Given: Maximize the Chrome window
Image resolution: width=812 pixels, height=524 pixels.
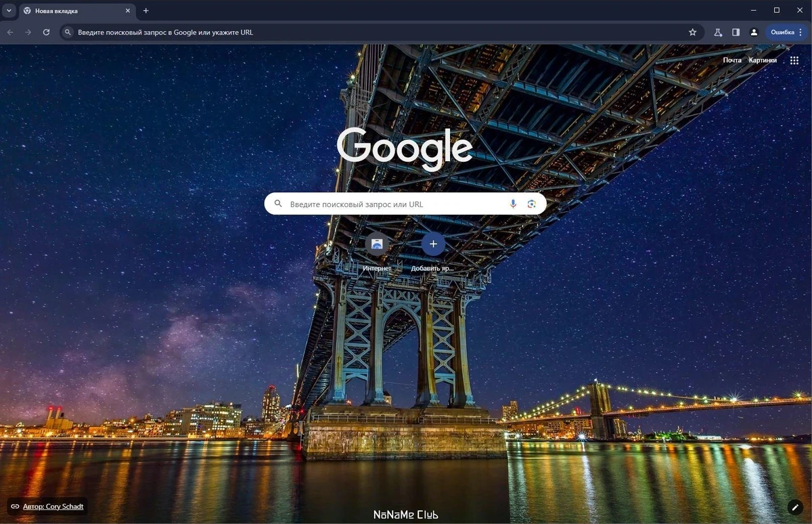Looking at the screenshot, I should [777, 10].
